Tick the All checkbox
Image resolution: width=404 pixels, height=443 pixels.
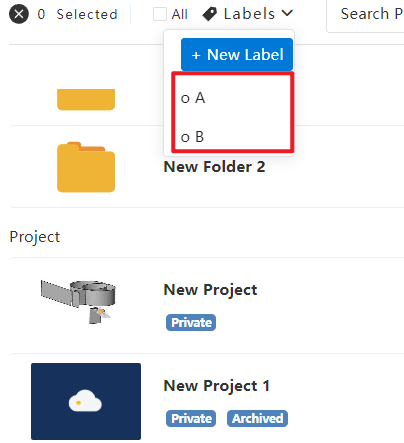[x=160, y=14]
